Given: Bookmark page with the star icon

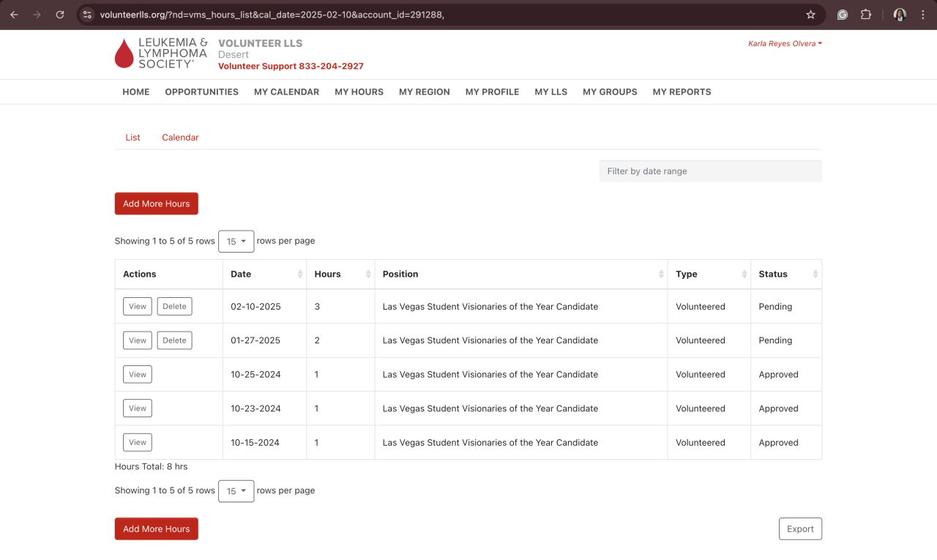Looking at the screenshot, I should tap(810, 15).
